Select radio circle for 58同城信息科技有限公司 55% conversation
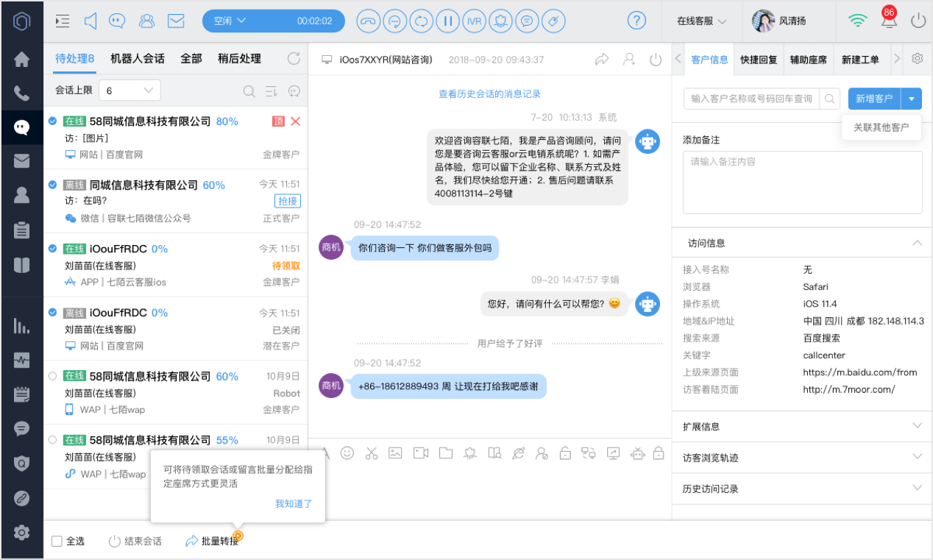933x560 pixels. point(52,440)
